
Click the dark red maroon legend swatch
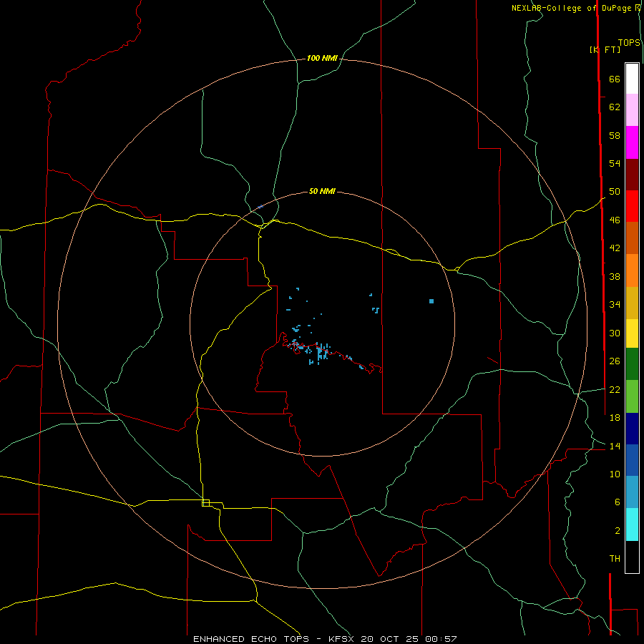(x=632, y=174)
